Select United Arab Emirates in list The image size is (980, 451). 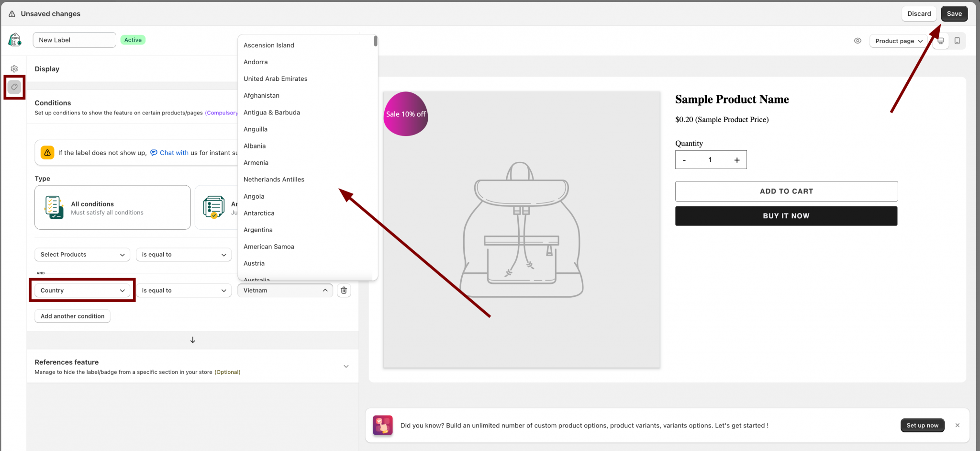coord(275,79)
